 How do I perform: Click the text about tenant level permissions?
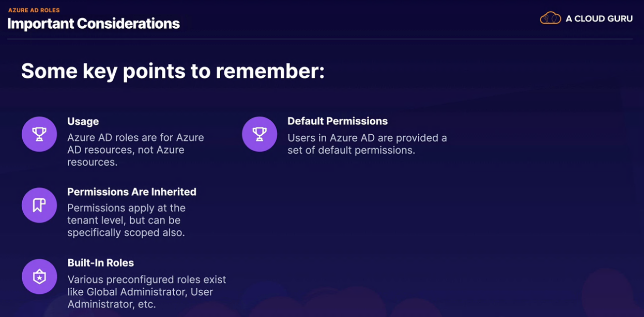pos(126,220)
